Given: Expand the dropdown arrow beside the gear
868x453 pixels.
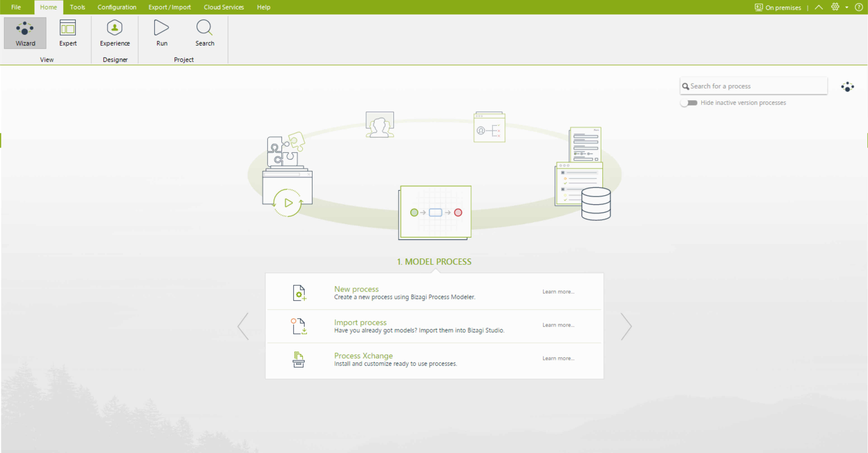Looking at the screenshot, I should click(x=847, y=7).
